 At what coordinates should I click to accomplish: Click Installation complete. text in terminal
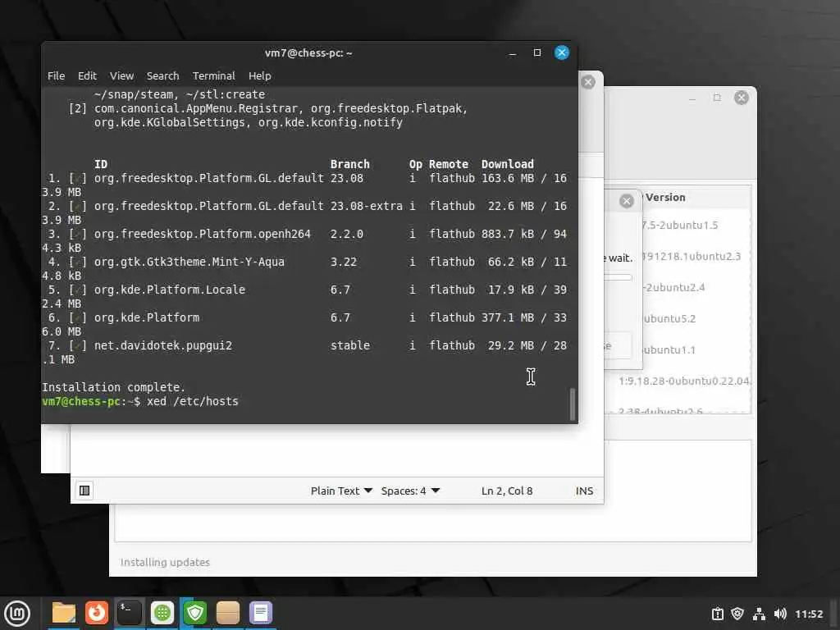pyautogui.click(x=113, y=387)
